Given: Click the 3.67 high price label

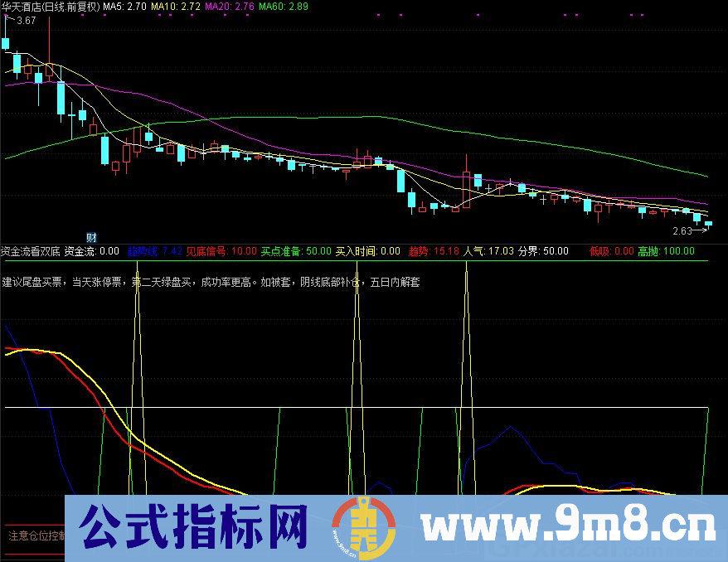Looking at the screenshot, I should [26, 21].
